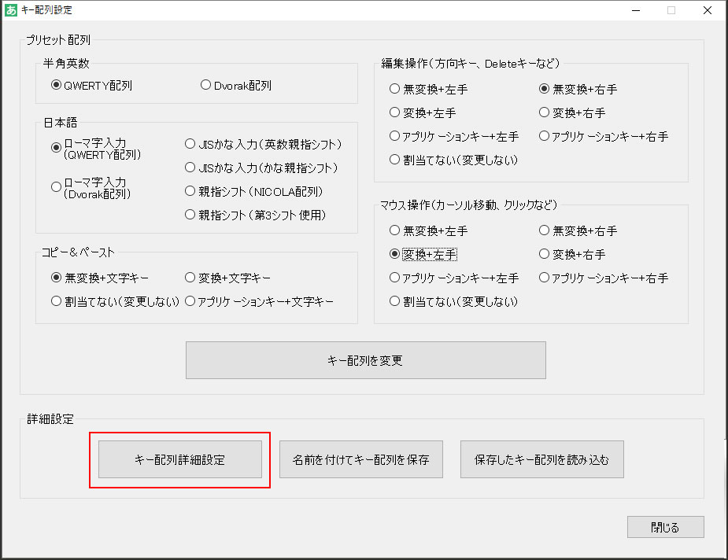This screenshot has height=560, width=728.
Task: Load a saved layout with 保存したキー配列を読み込む
Action: 541,459
